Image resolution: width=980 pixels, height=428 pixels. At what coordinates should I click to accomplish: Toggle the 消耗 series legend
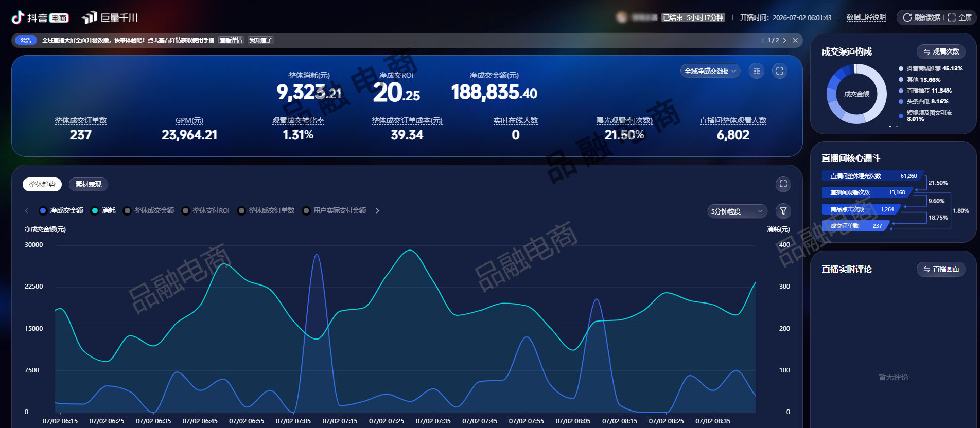click(103, 211)
